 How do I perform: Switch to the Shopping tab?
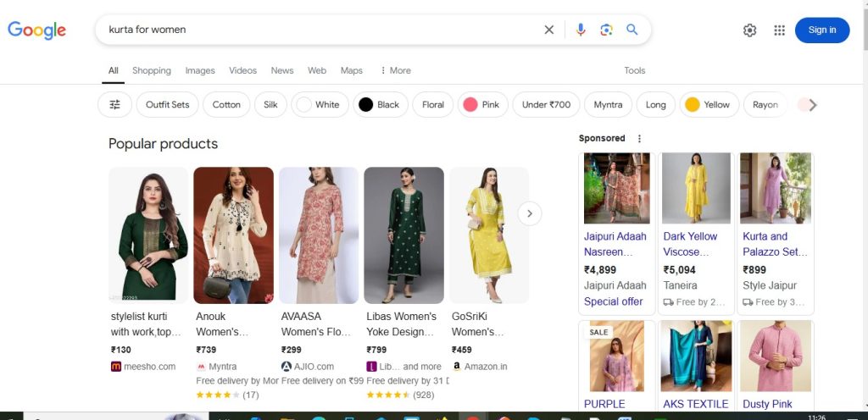click(152, 71)
